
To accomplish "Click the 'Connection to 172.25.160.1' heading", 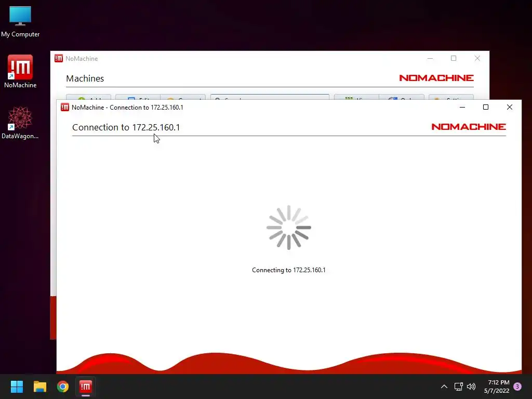I will [126, 127].
